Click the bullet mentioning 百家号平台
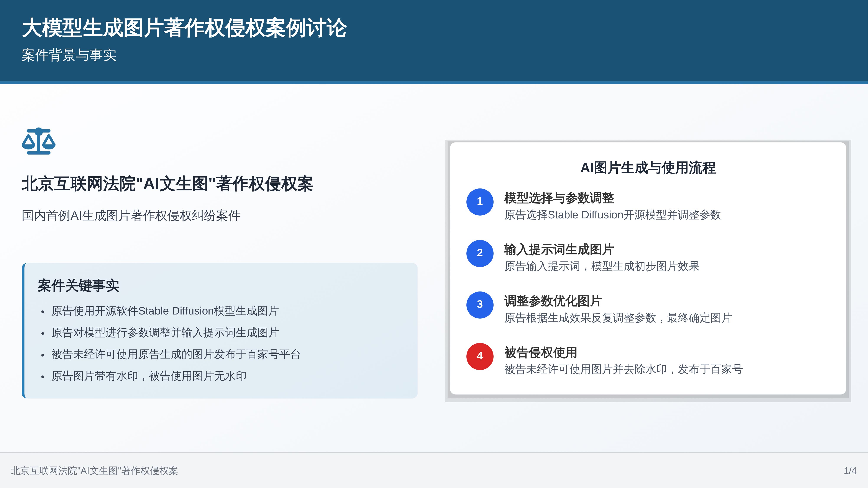The image size is (868, 488). coord(176,354)
